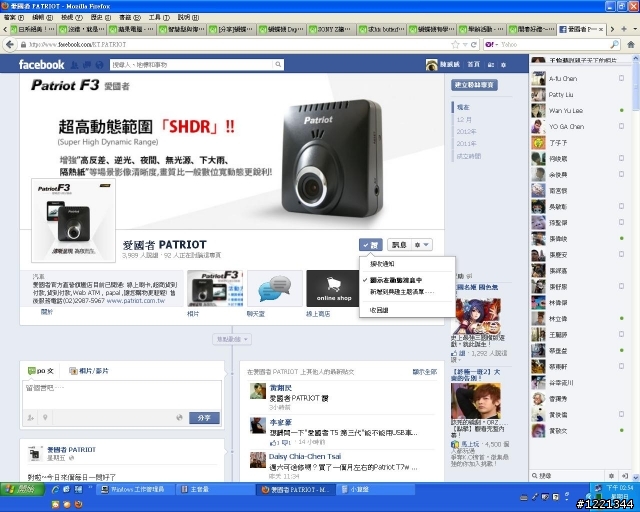Open Firefox History menu
The image size is (640, 512).
point(101,18)
